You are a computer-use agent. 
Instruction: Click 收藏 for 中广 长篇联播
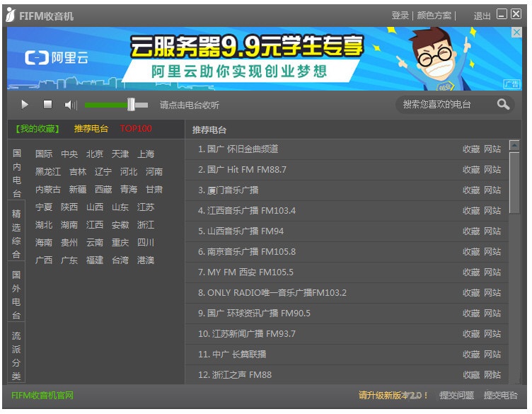click(x=471, y=355)
